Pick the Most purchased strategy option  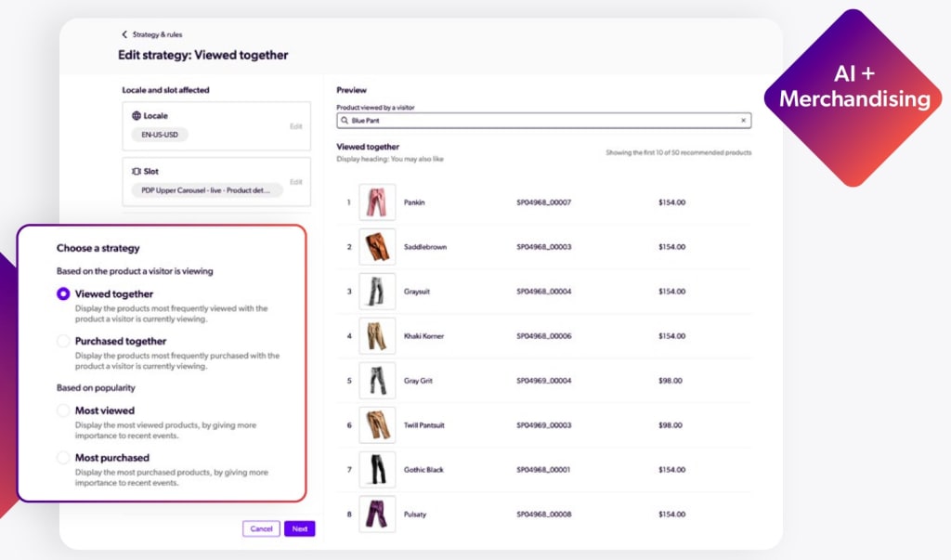[x=63, y=458]
